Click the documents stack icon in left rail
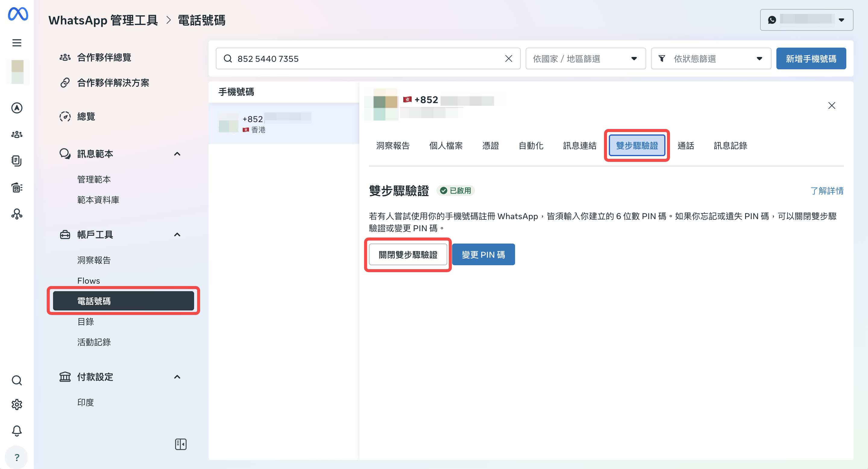Viewport: 868px width, 469px height. [17, 161]
